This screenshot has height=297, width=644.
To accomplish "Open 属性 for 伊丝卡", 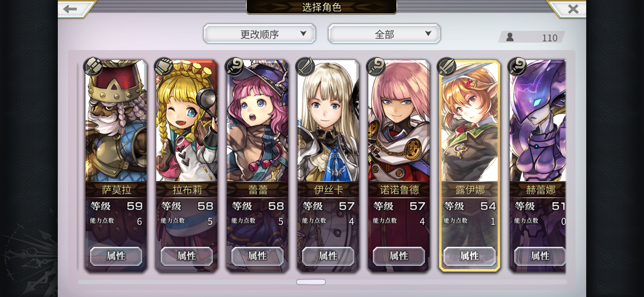I will point(328,256).
